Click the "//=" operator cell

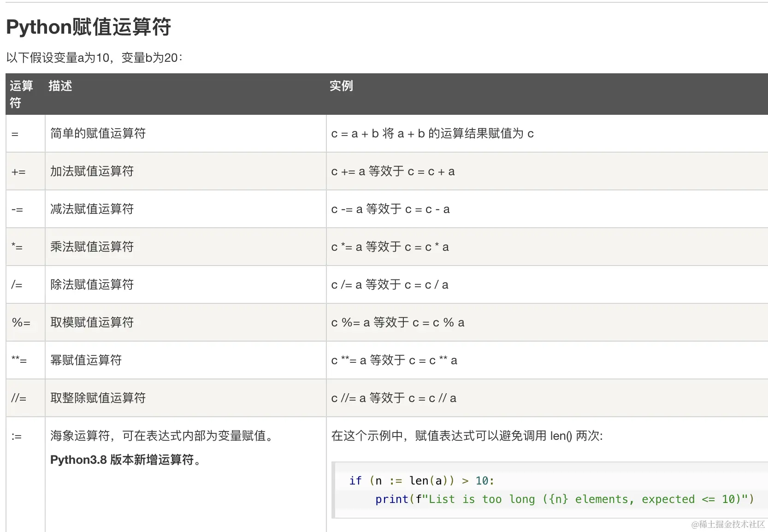(18, 398)
